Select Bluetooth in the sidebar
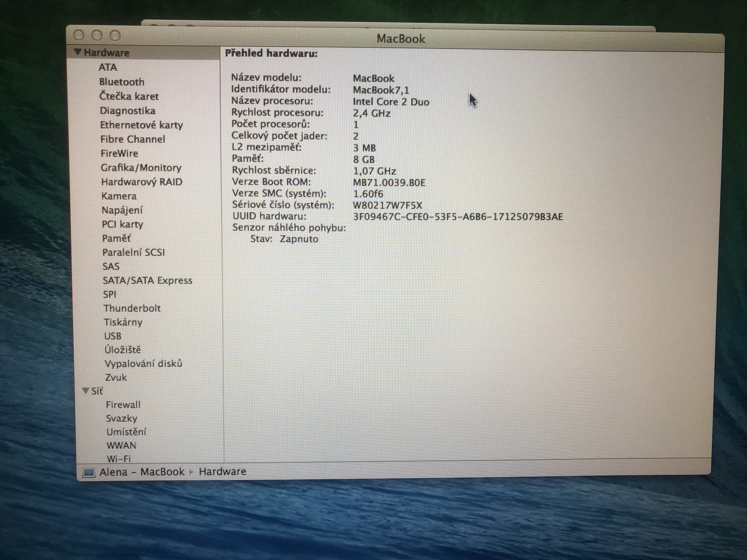This screenshot has height=560, width=747. [x=122, y=82]
